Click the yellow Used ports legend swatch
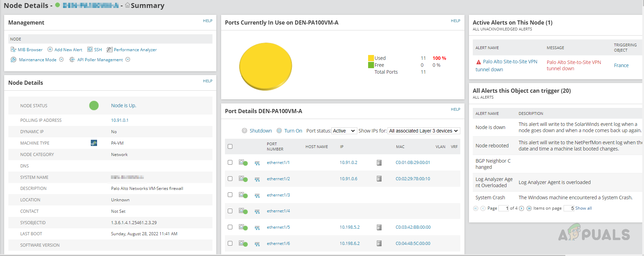The height and width of the screenshot is (256, 644). click(x=371, y=58)
